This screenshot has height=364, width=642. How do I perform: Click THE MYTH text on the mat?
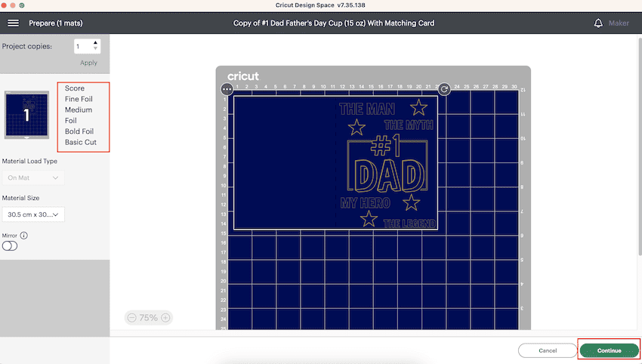click(x=409, y=125)
